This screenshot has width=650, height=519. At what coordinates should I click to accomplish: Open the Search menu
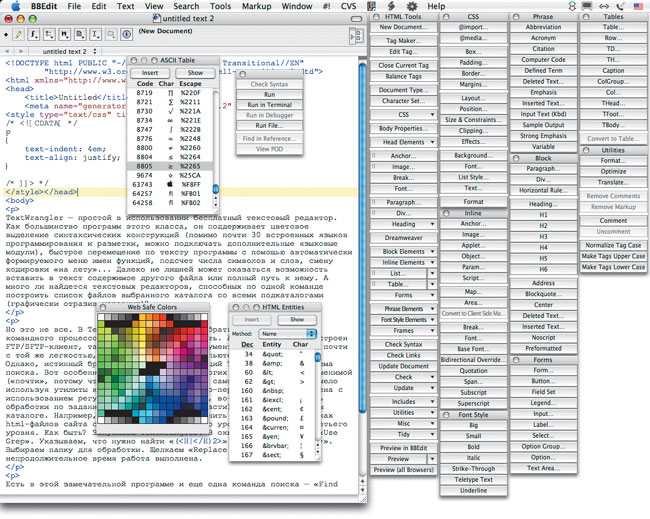[x=186, y=6]
